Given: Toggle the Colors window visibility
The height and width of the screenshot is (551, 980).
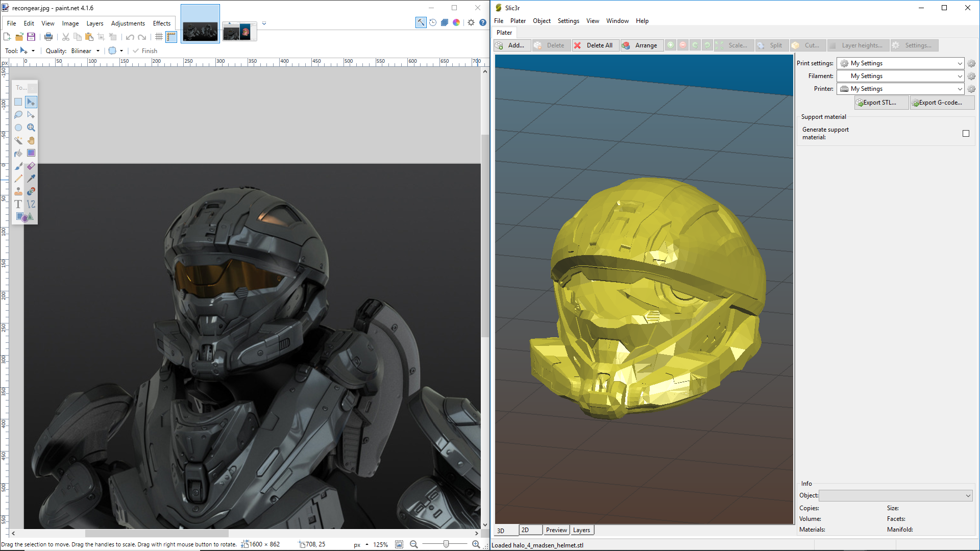Looking at the screenshot, I should (456, 22).
